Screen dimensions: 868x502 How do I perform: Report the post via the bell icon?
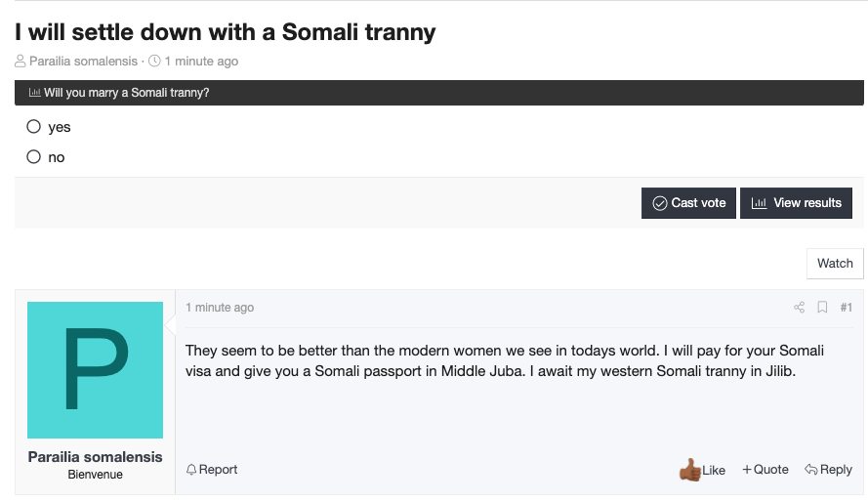pos(191,470)
